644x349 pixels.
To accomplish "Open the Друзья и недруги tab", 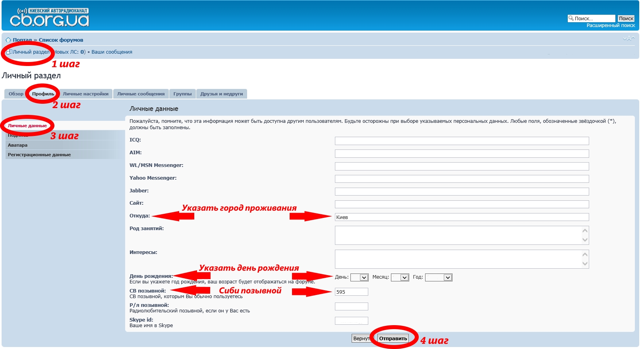I will pos(221,94).
